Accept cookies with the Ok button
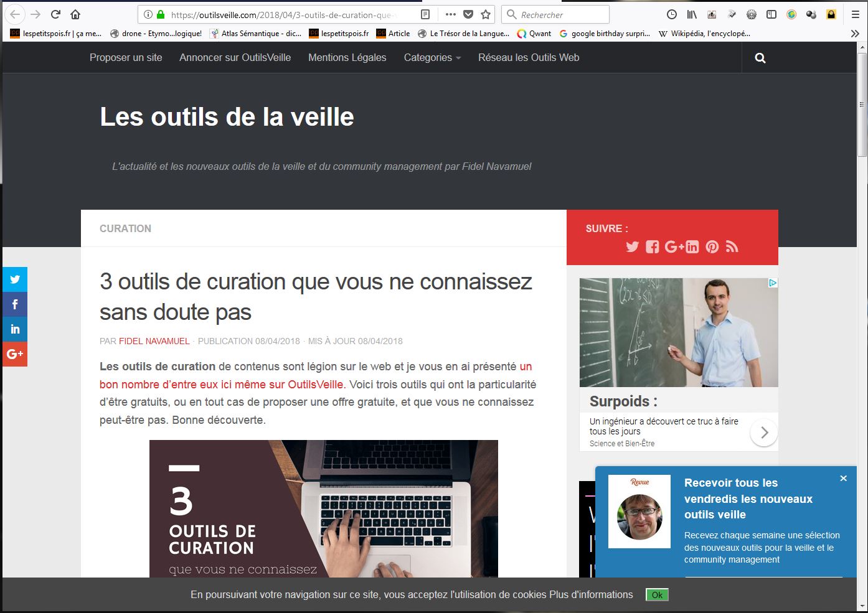Screen dimensions: 868x613 (657, 595)
